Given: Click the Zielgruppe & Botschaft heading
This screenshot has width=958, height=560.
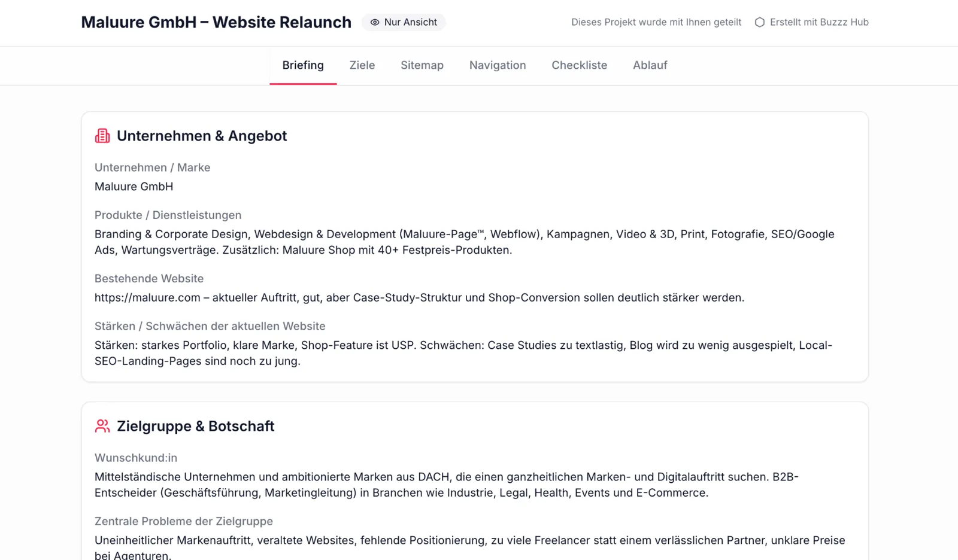Looking at the screenshot, I should pyautogui.click(x=195, y=426).
